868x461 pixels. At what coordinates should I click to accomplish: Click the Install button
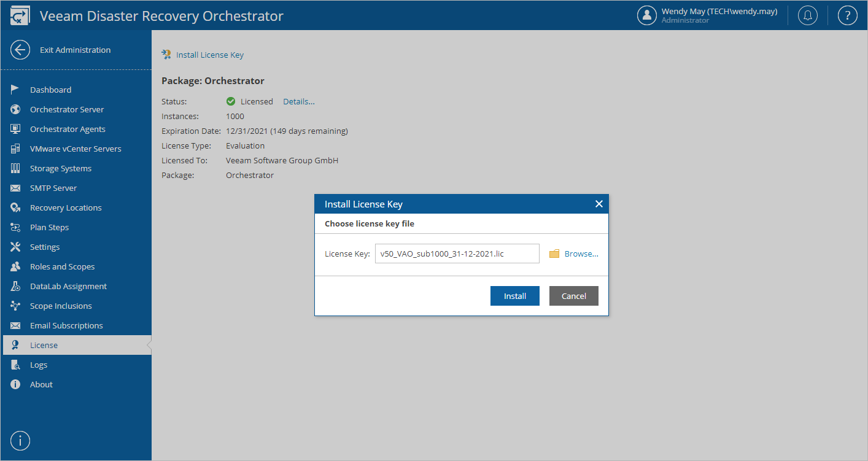[515, 296]
